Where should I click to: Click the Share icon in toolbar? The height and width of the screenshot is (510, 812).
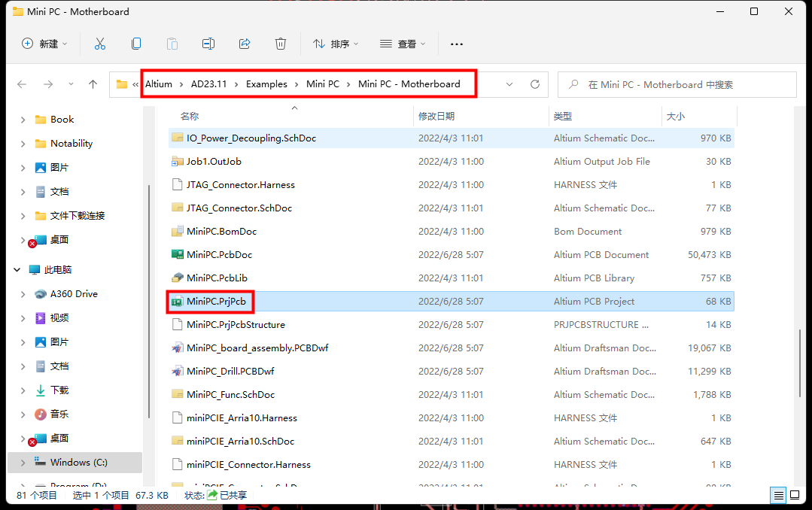click(x=245, y=44)
